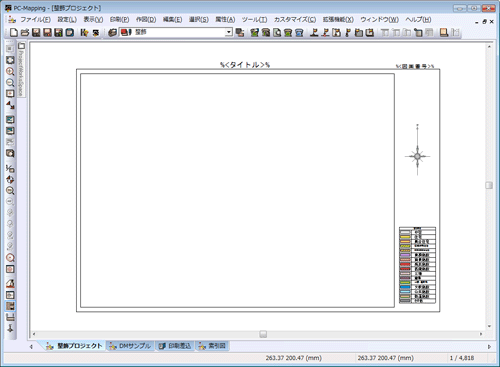Image resolution: width=500 pixels, height=367 pixels.
Task: Click the horizontal scrollbar thumb
Action: pyautogui.click(x=263, y=334)
